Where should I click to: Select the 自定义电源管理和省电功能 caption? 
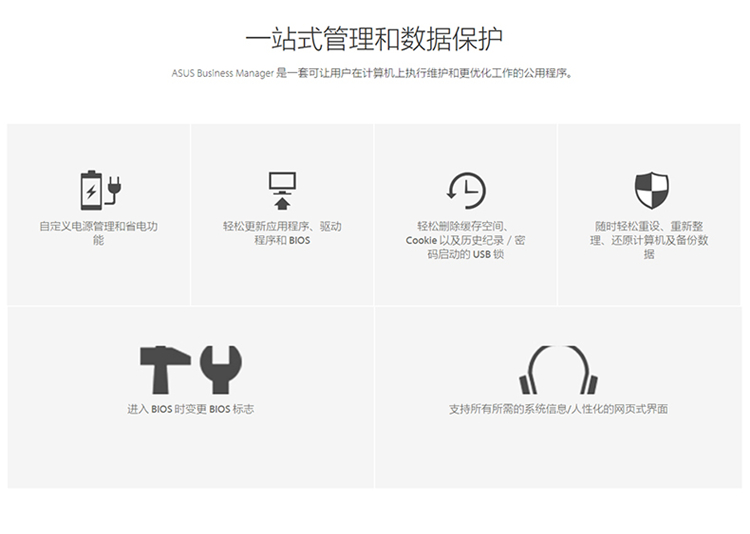point(99,233)
